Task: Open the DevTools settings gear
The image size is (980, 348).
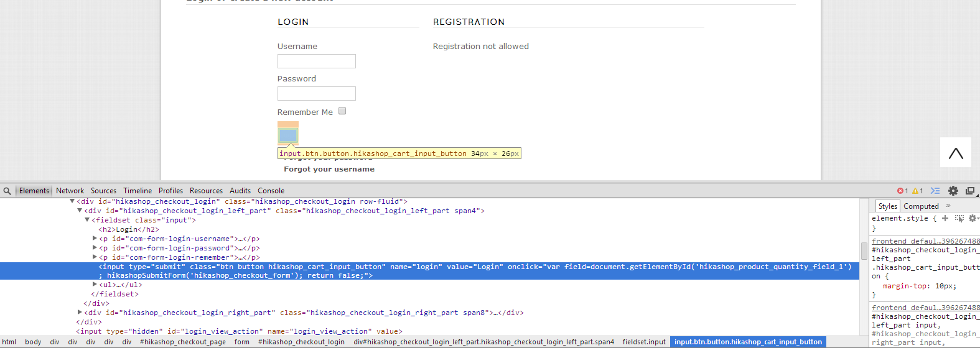Action: [x=953, y=191]
